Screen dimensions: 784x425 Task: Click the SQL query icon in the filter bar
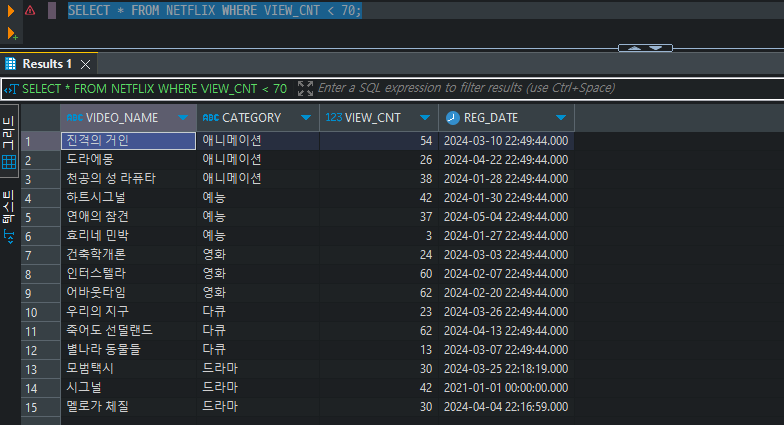(11, 89)
